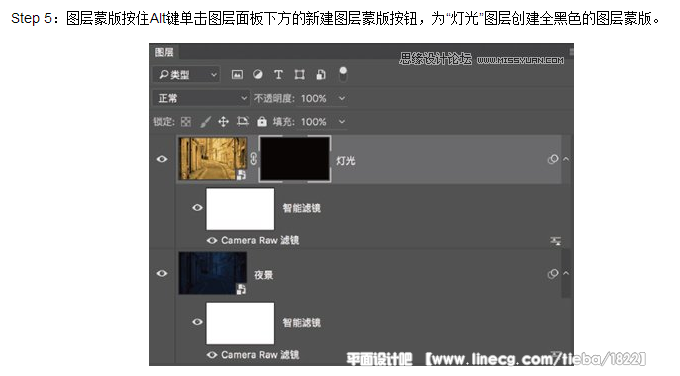The height and width of the screenshot is (376, 680).
Task: Click smart filter indicator icon on 灯光 layer
Action: coord(552,159)
